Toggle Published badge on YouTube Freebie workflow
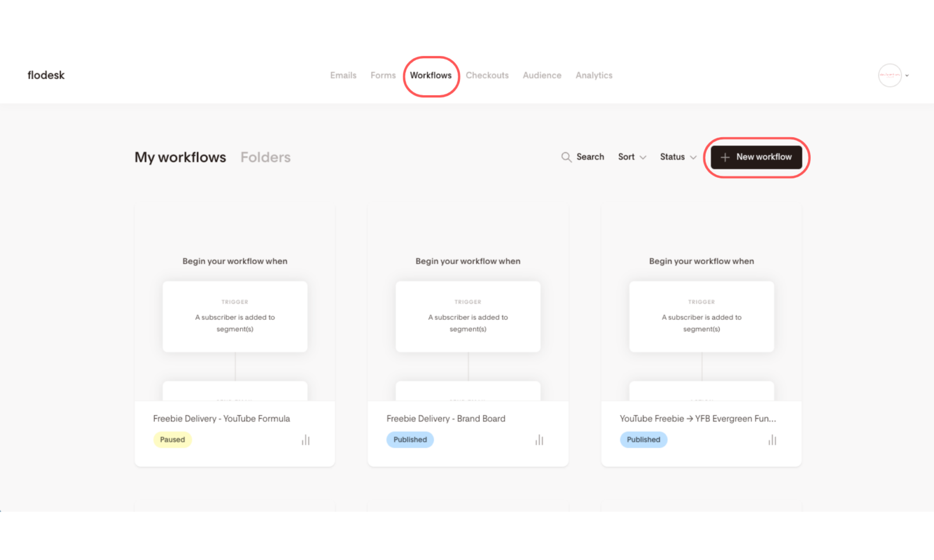Image resolution: width=934 pixels, height=560 pixels. click(643, 439)
